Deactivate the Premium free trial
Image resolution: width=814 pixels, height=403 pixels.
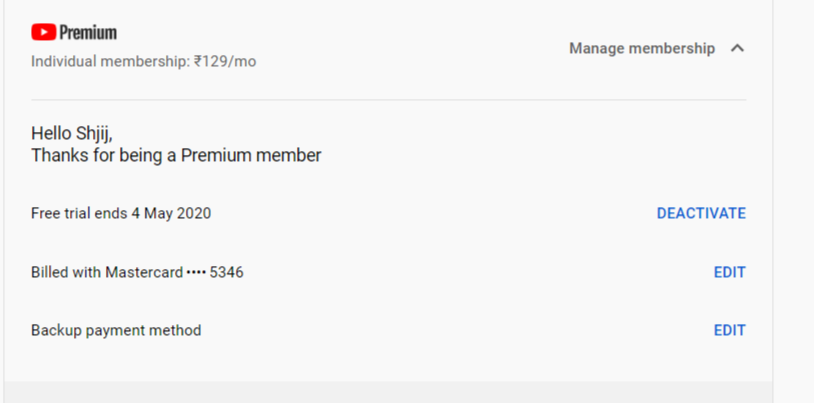point(701,213)
